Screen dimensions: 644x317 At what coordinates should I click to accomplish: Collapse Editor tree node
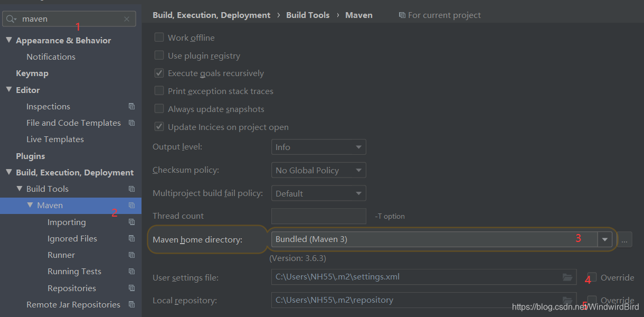[9, 90]
